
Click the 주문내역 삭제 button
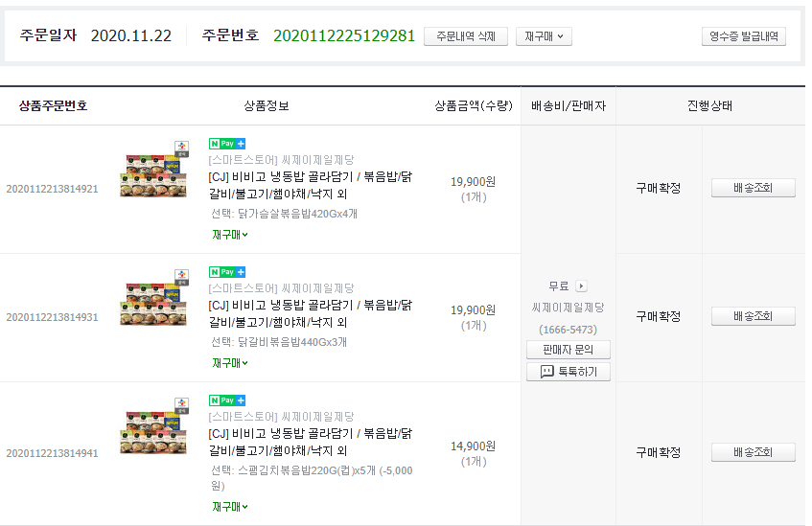tap(466, 36)
